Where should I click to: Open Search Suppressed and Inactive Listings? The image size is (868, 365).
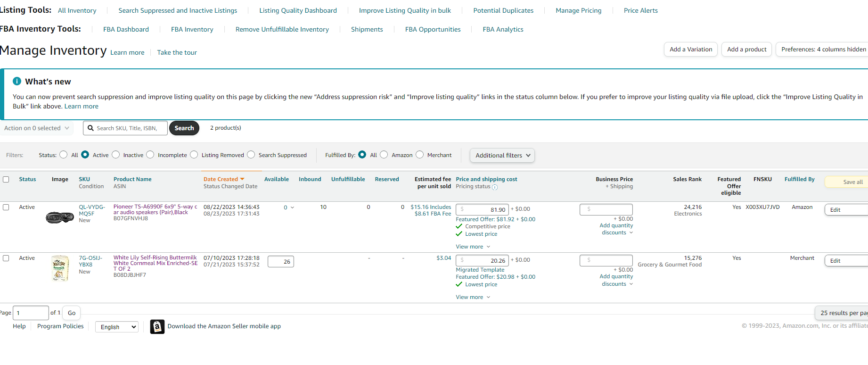pos(178,10)
